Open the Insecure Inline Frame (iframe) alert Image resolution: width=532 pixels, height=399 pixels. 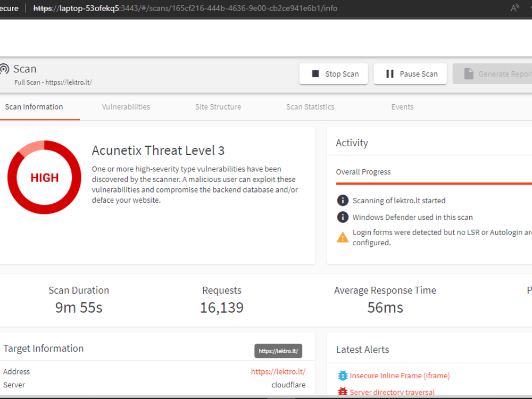pyautogui.click(x=400, y=376)
